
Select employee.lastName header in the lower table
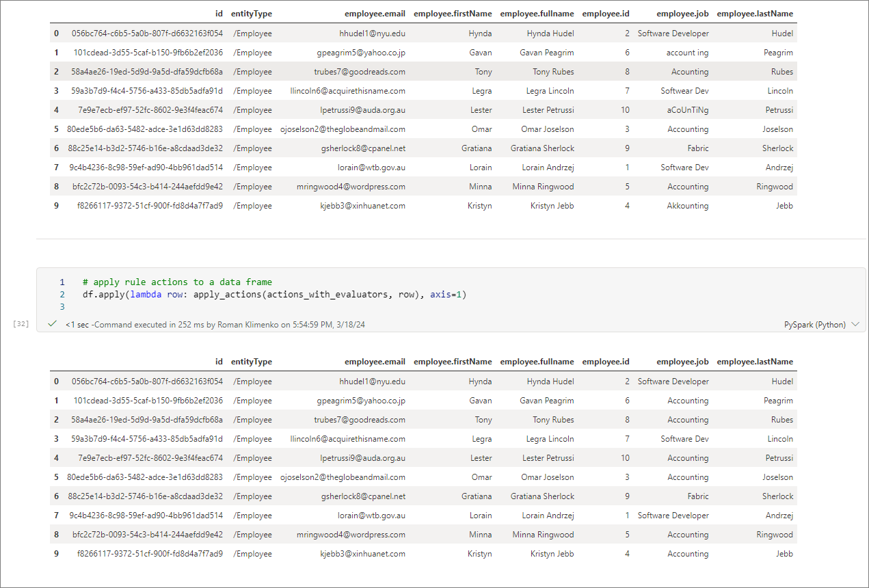click(755, 362)
